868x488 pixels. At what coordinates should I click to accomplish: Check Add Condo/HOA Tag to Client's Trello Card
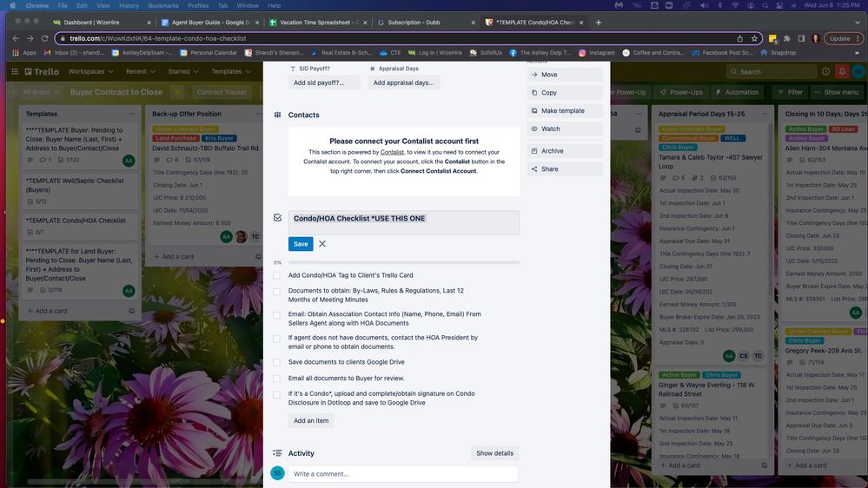click(x=277, y=275)
